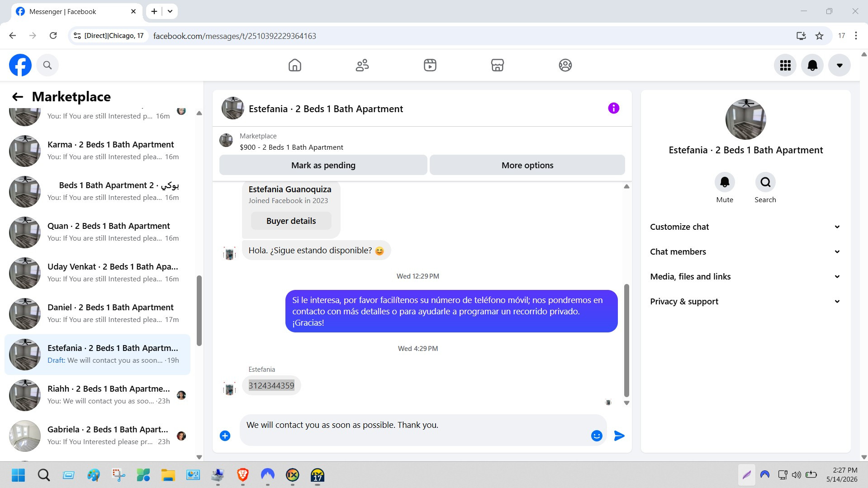868x488 pixels.
Task: Open Windows taskbar search
Action: [44, 475]
